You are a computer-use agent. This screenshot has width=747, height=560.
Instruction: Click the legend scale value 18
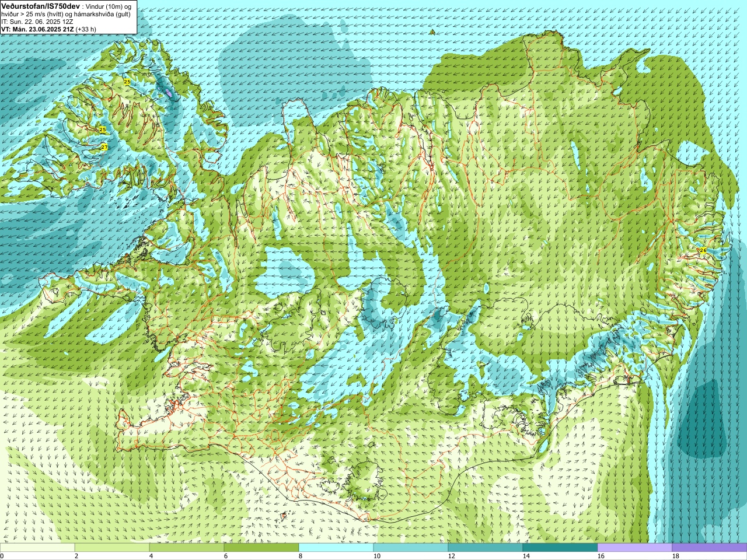coord(676,556)
